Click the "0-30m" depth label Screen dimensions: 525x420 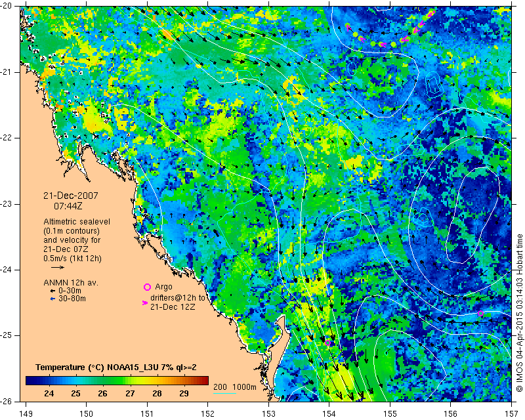70,291
